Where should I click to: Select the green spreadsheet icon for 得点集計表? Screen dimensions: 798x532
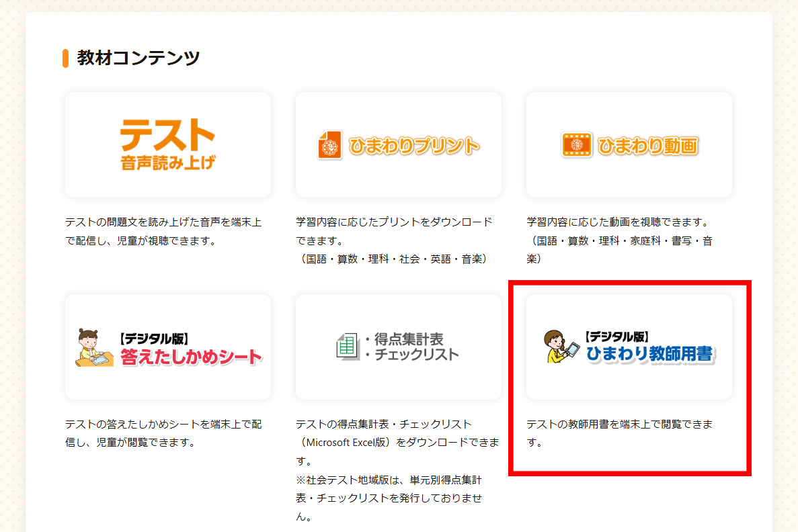(348, 345)
